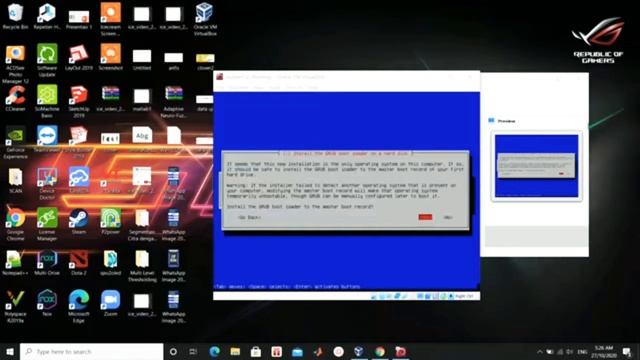The image size is (640, 360).
Task: Open the taskbar clock and date
Action: click(x=604, y=351)
